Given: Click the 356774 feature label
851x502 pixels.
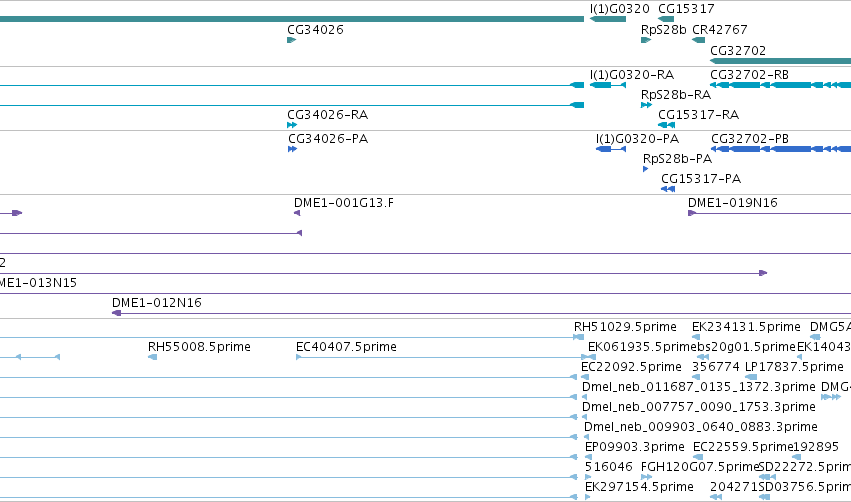Looking at the screenshot, I should click(716, 366).
